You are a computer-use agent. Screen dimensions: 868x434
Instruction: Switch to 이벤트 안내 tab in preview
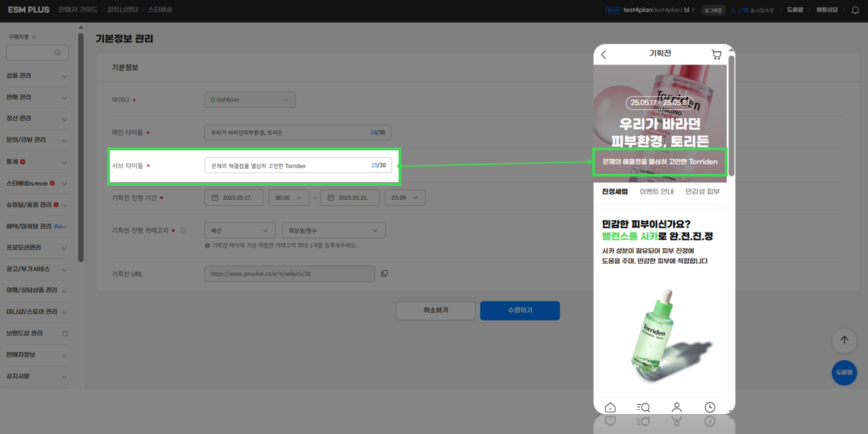657,191
